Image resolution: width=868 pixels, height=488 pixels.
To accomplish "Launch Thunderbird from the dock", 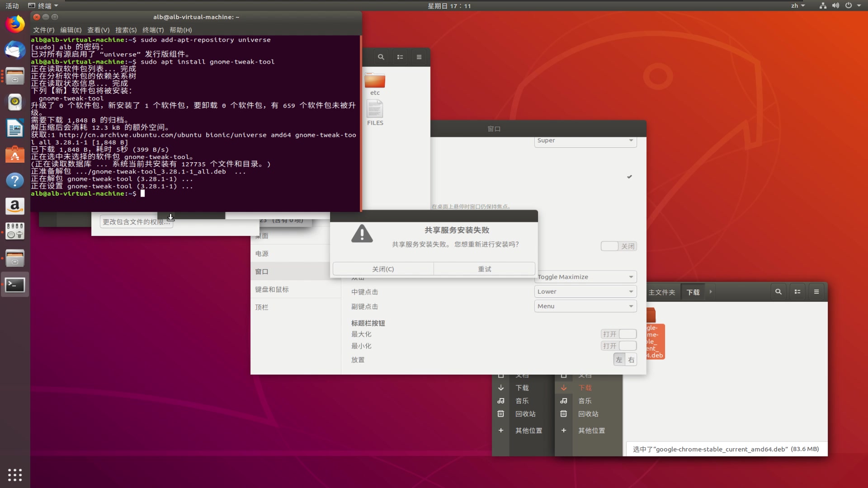I will [x=15, y=50].
